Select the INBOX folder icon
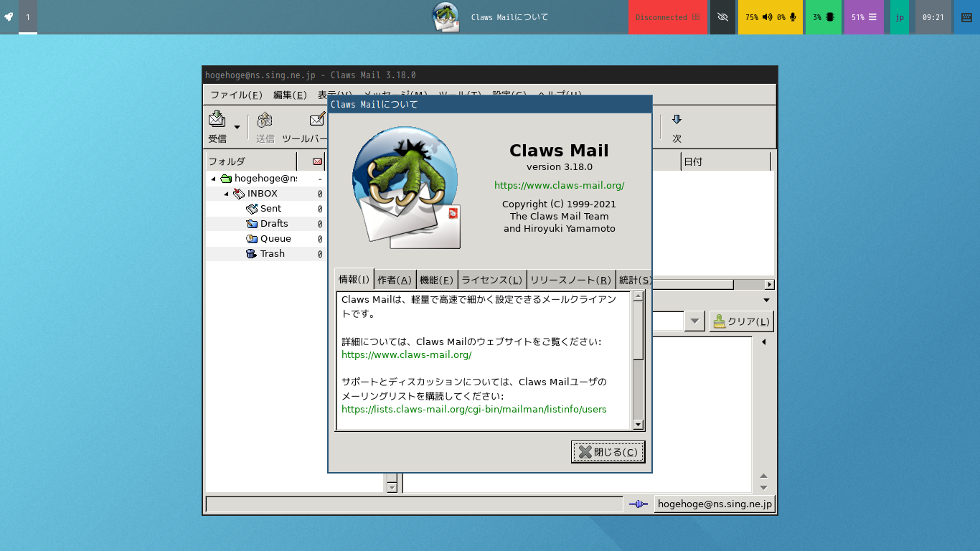The image size is (980, 551). (239, 194)
